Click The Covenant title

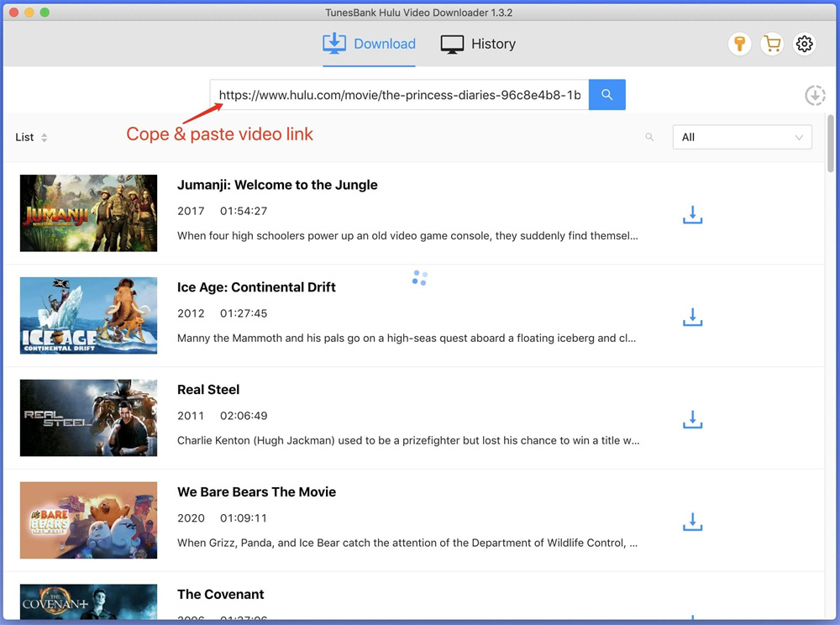pos(221,594)
